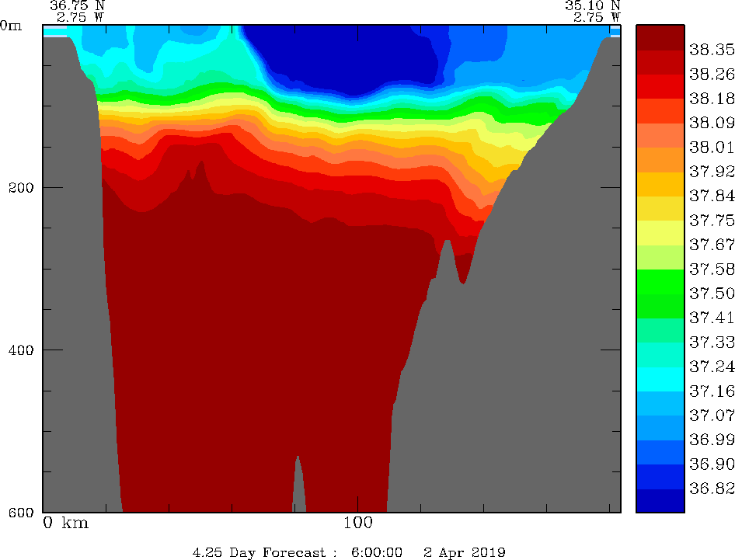Click the 37.84 colorbar label
Screen dimensions: 735x560
coord(711,196)
